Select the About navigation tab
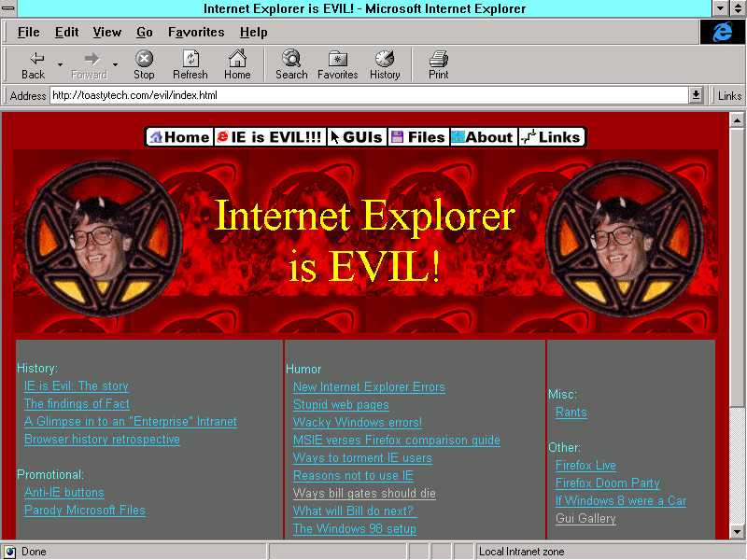Screen dimensions: 747x560 483,137
